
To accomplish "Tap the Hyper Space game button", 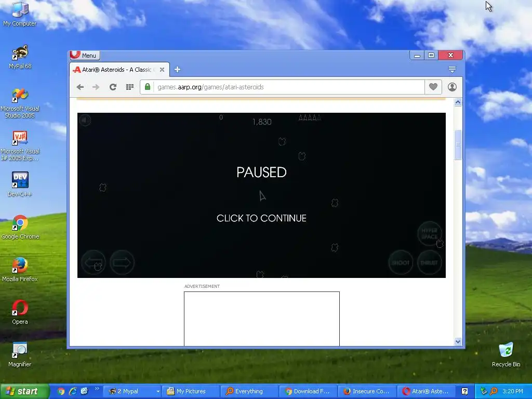I will (x=430, y=233).
